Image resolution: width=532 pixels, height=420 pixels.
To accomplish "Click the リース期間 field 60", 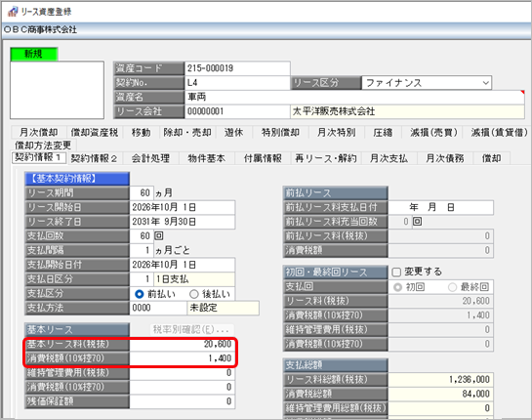I will point(142,193).
